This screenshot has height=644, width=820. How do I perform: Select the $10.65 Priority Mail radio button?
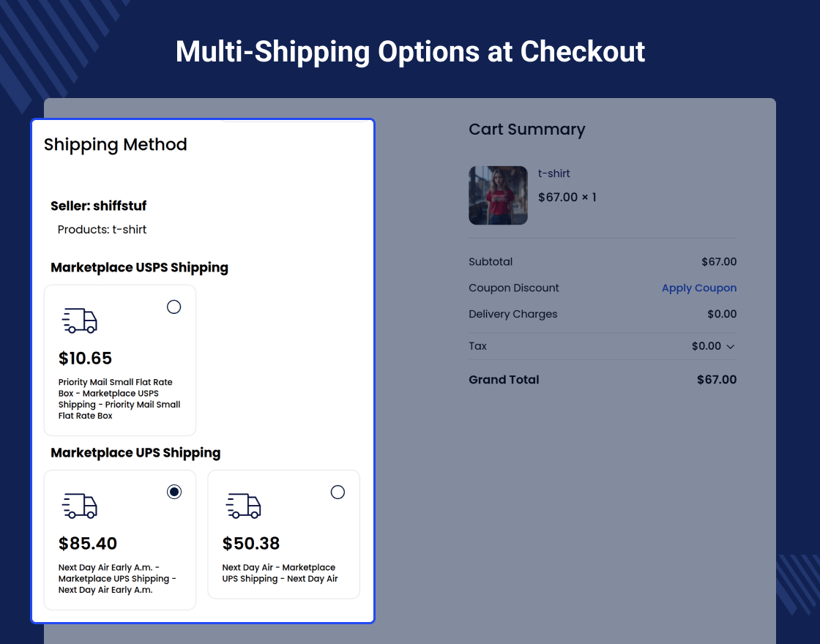(174, 307)
